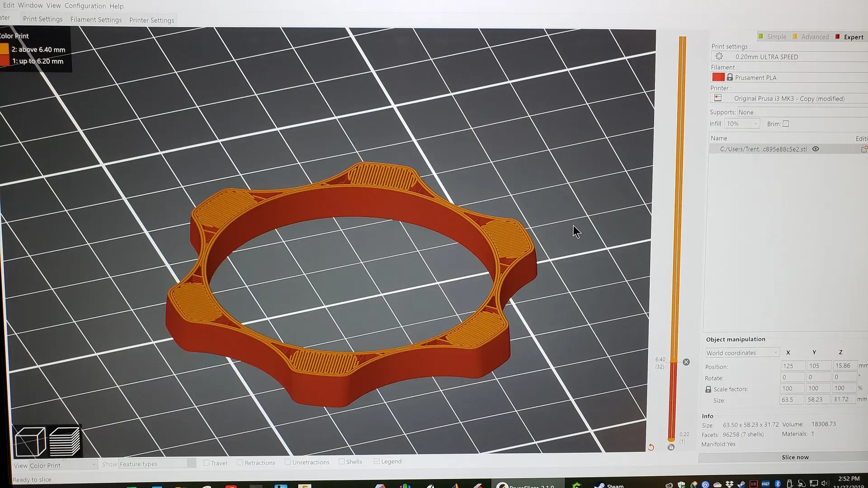This screenshot has width=868, height=488.
Task: Click the Steam tray icon
Action: [x=741, y=484]
